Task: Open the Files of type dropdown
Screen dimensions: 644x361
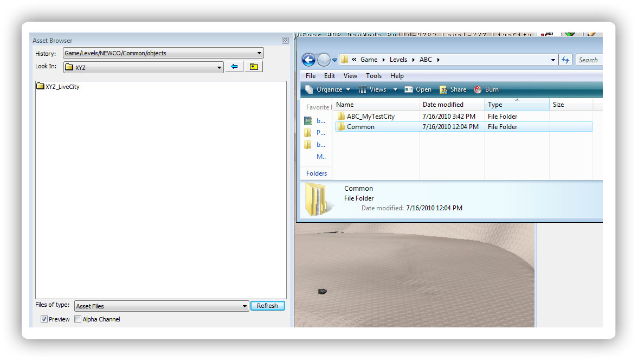Action: [244, 306]
